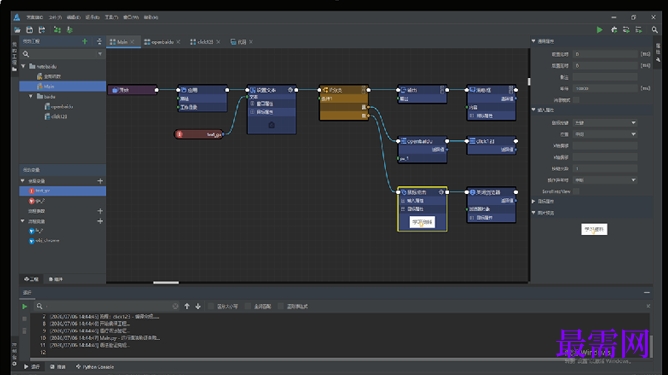The image size is (668, 375).
Task: Collapse the baidu folder in project tree
Action: 31,96
